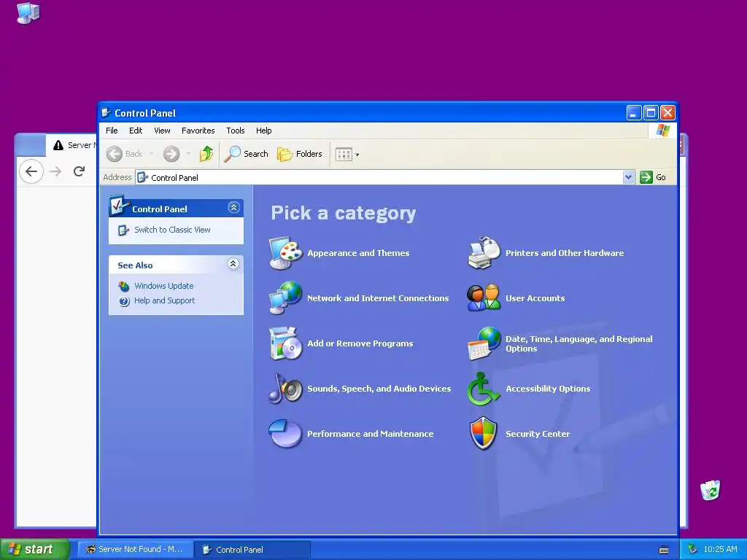This screenshot has width=747, height=560.
Task: Open the Favorites menu
Action: [x=198, y=131]
